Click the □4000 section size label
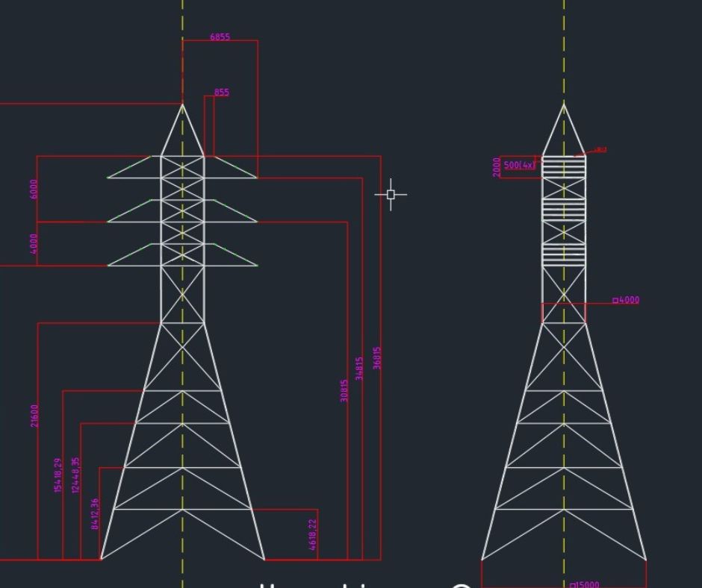The width and height of the screenshot is (702, 588). (626, 300)
